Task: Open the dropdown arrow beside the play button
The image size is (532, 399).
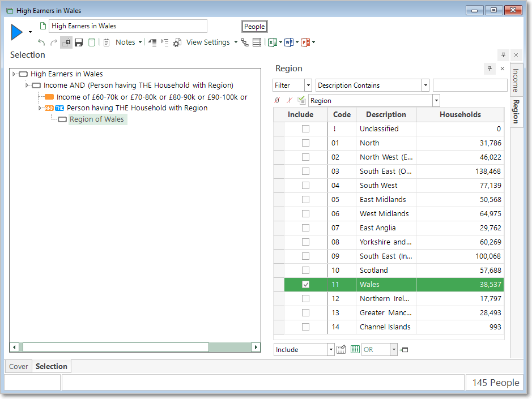Action: pyautogui.click(x=30, y=32)
